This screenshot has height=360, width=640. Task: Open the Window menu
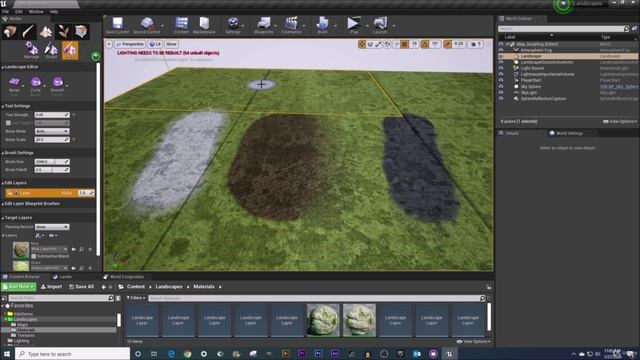(x=36, y=12)
